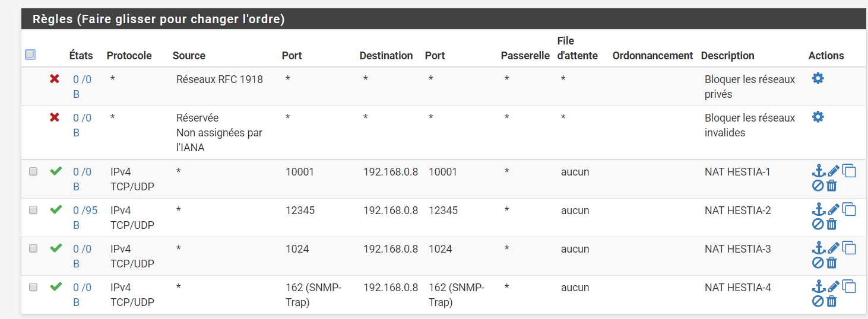This screenshot has height=319, width=868.
Task: Click the red block X of Réseaux RFC 1918
Action: pyautogui.click(x=55, y=78)
